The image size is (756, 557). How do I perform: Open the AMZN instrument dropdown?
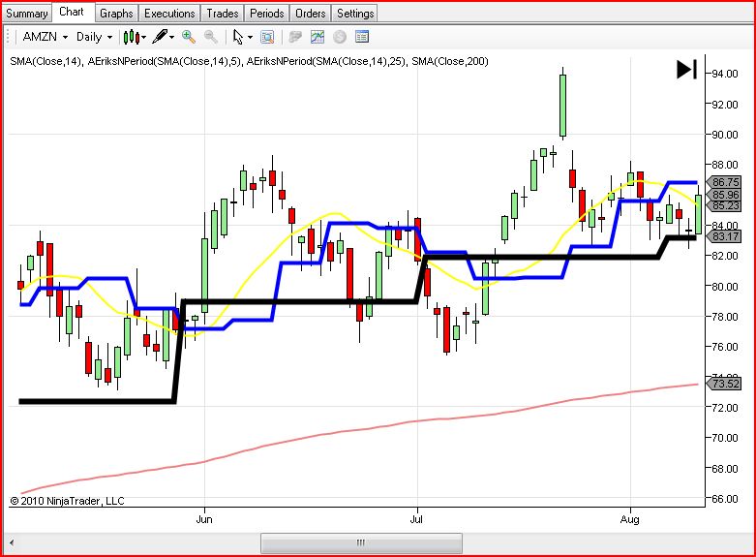pyautogui.click(x=45, y=37)
